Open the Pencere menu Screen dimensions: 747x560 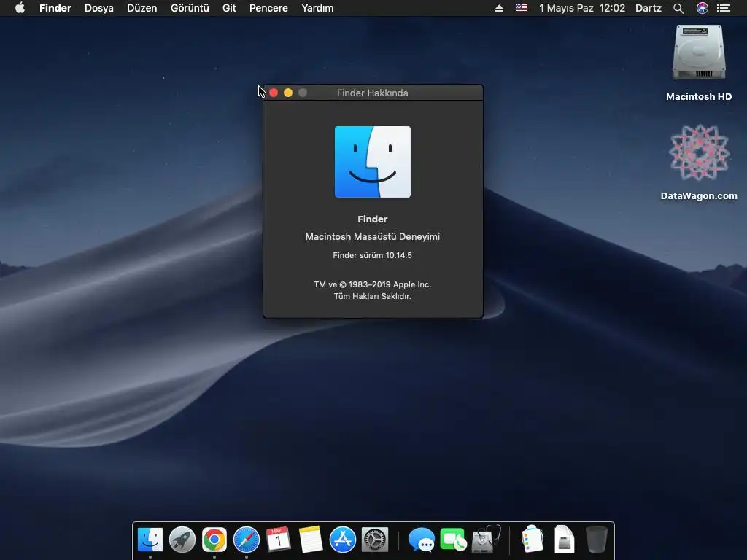pyautogui.click(x=268, y=8)
